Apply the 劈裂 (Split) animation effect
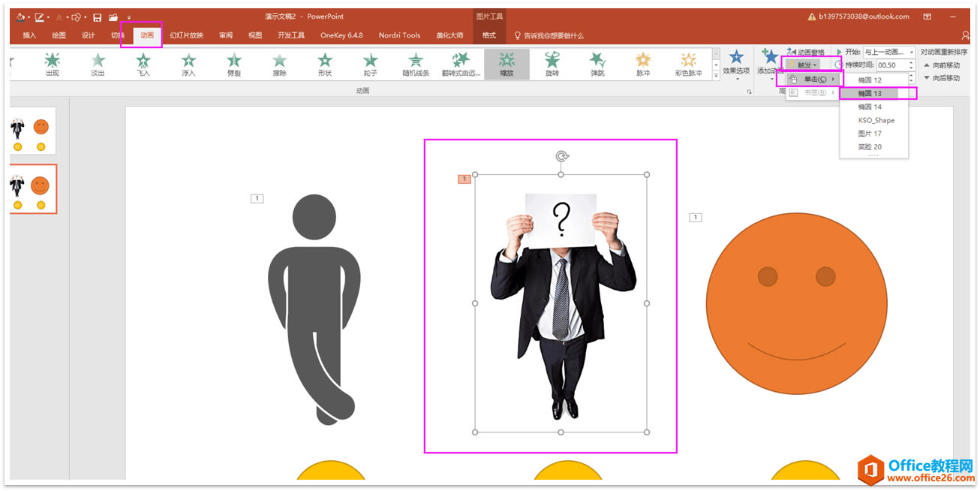Image resolution: width=980 pixels, height=491 pixels. point(234,65)
